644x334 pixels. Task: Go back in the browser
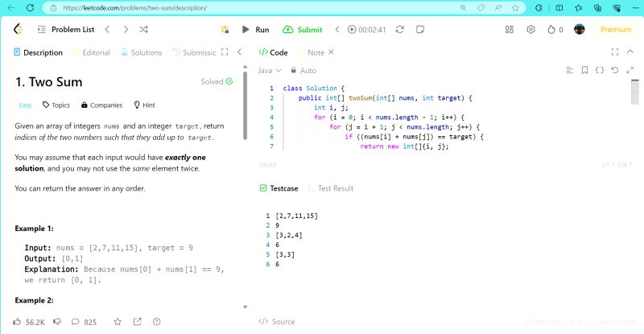(x=11, y=8)
